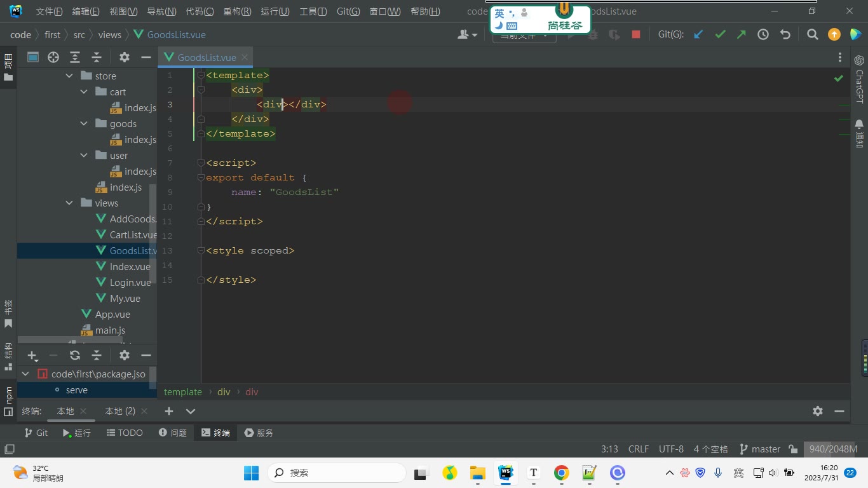This screenshot has width=868, height=488.
Task: Open the TODO tool window
Action: click(x=125, y=433)
